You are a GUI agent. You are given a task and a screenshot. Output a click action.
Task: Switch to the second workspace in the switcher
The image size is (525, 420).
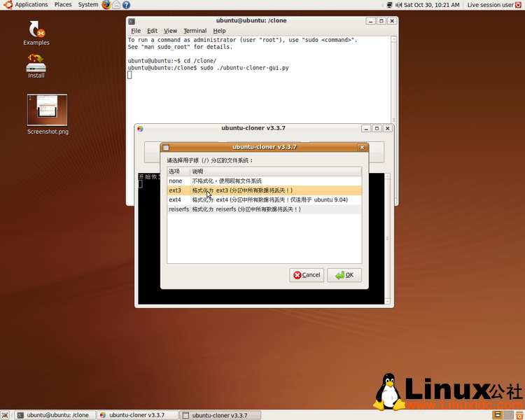pos(509,415)
